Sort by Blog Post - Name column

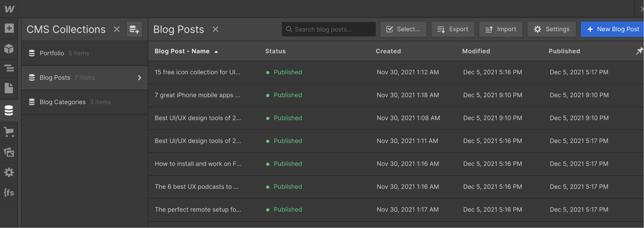[182, 51]
